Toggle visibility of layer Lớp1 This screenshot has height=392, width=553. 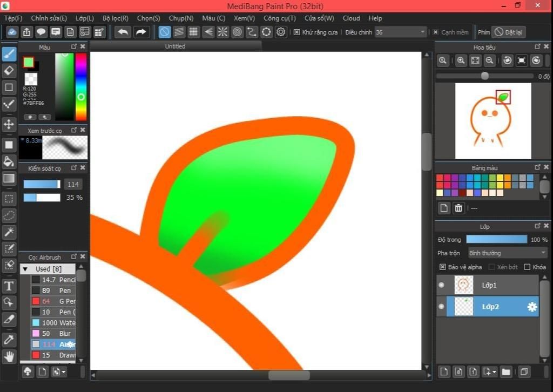point(441,285)
